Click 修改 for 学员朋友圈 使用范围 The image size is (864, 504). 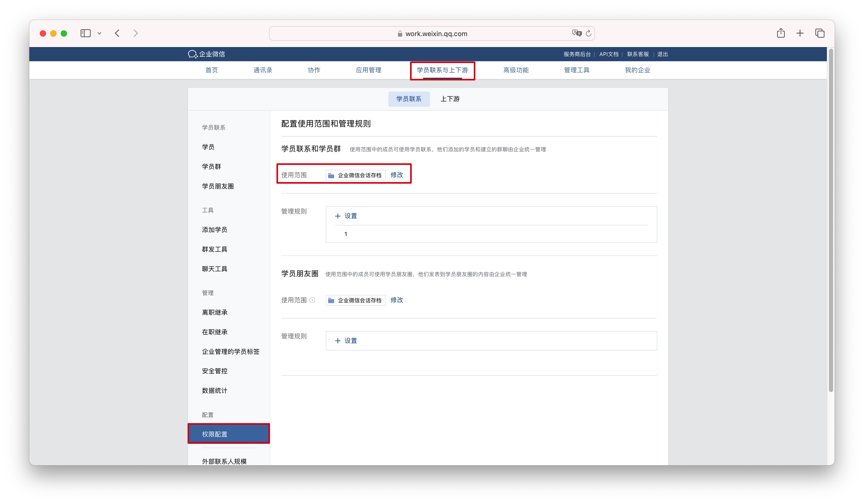pos(397,300)
